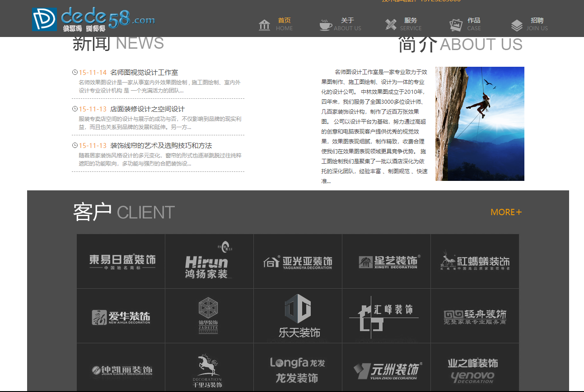The image size is (584, 392).
Task: Click the rock climber About Us image
Action: pyautogui.click(x=480, y=124)
